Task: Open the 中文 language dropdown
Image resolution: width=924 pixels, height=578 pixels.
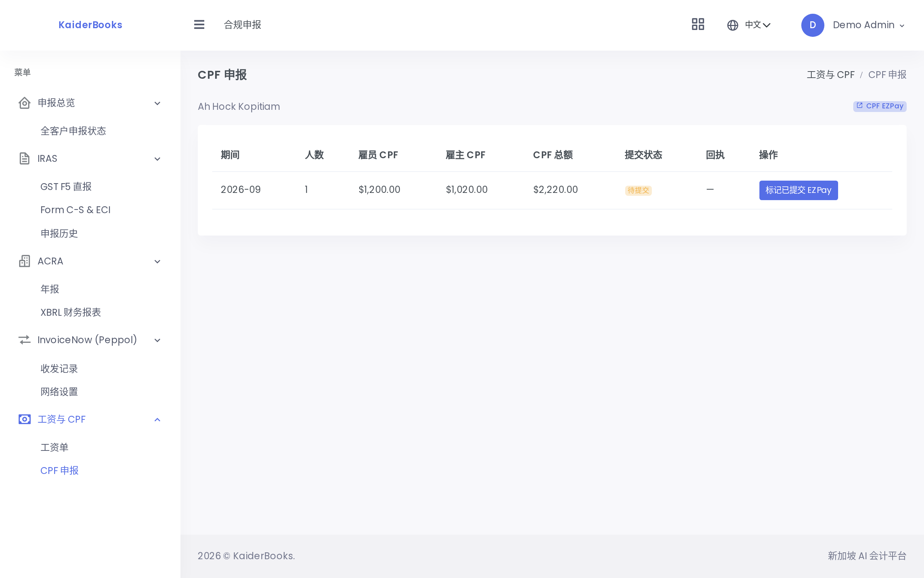Action: pos(758,25)
